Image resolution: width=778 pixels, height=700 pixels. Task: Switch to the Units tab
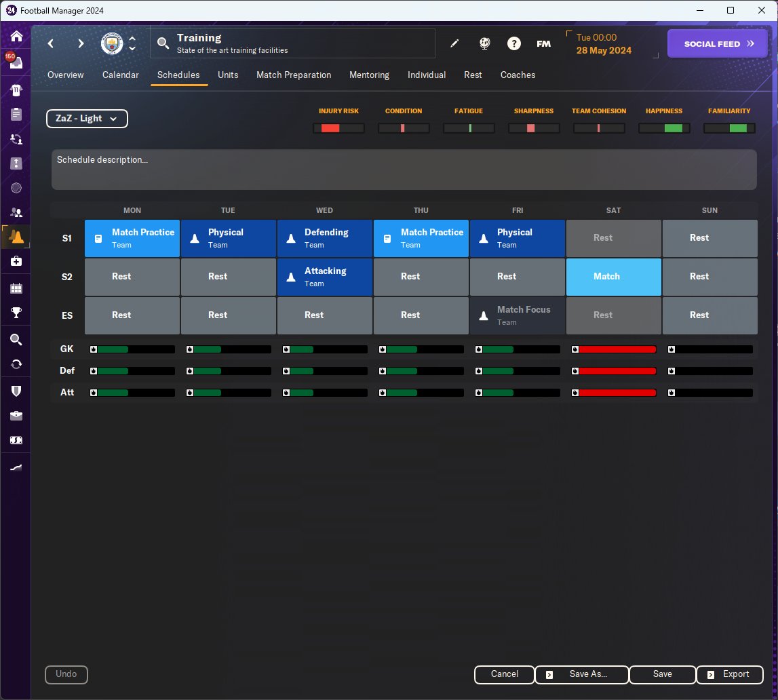pos(228,75)
